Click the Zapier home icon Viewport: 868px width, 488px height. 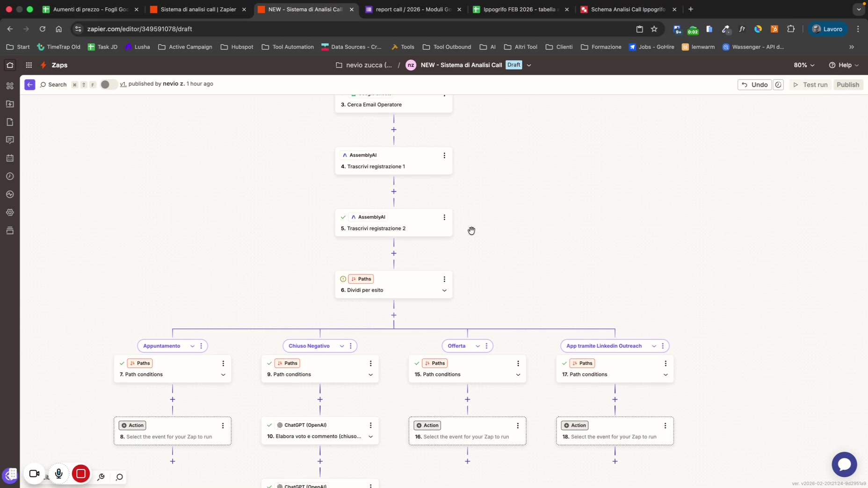10,65
